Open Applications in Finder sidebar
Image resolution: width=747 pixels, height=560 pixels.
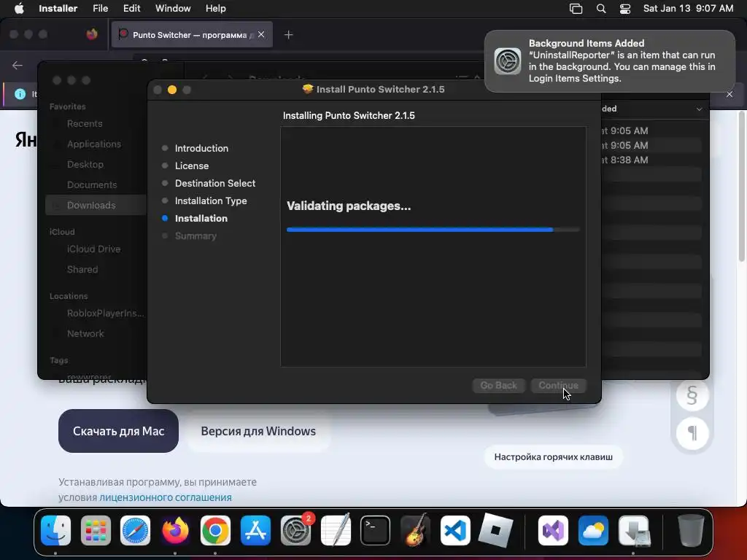click(94, 144)
